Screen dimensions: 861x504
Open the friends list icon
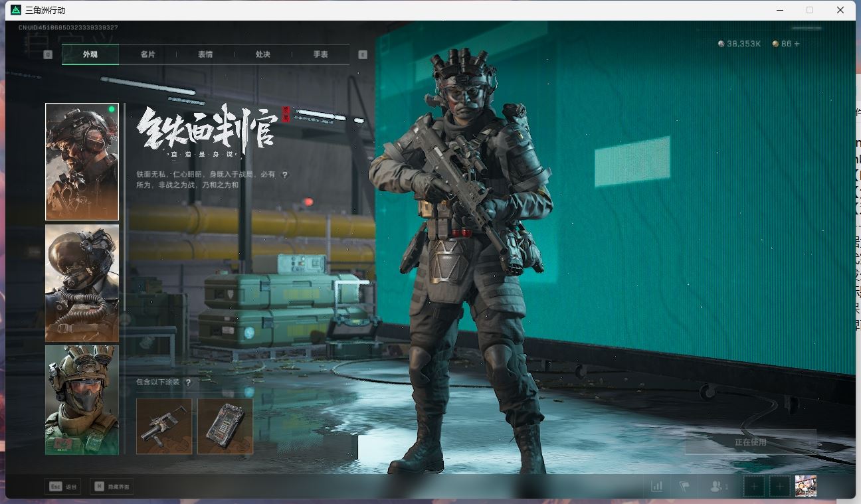coord(717,486)
